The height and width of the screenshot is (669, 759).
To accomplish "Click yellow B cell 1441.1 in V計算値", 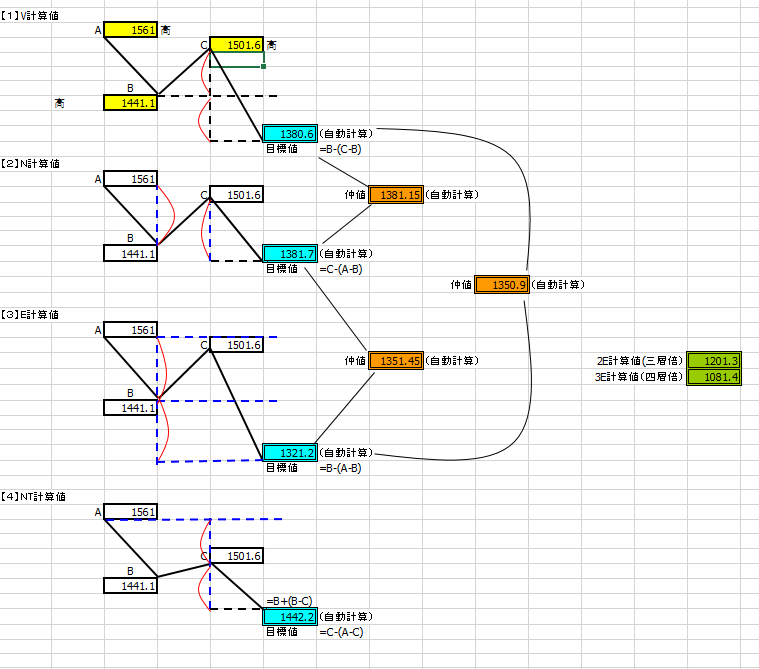I will [130, 102].
